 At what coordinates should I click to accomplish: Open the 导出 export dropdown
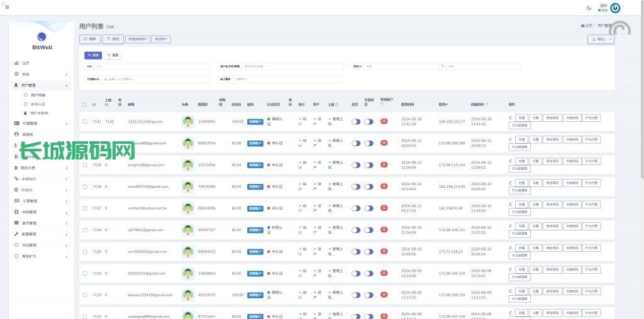[x=601, y=39]
